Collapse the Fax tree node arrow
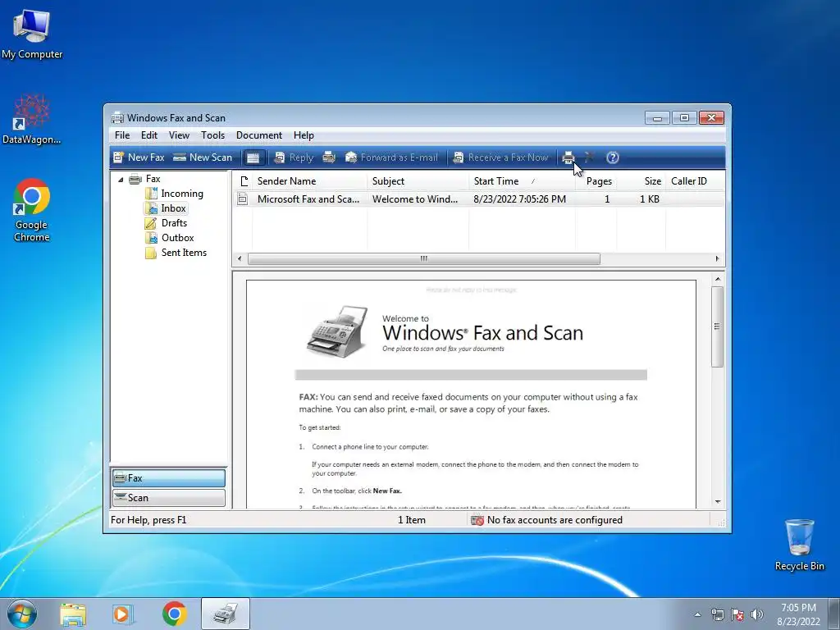Screen dimensions: 840x630 [121, 180]
